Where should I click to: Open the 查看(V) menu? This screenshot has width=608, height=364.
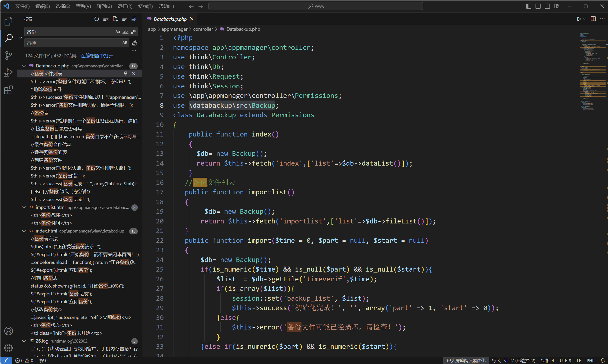(83, 6)
